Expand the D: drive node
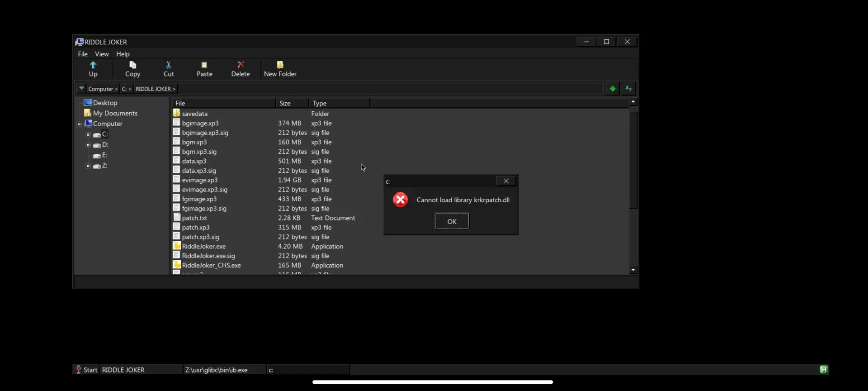 [88, 145]
